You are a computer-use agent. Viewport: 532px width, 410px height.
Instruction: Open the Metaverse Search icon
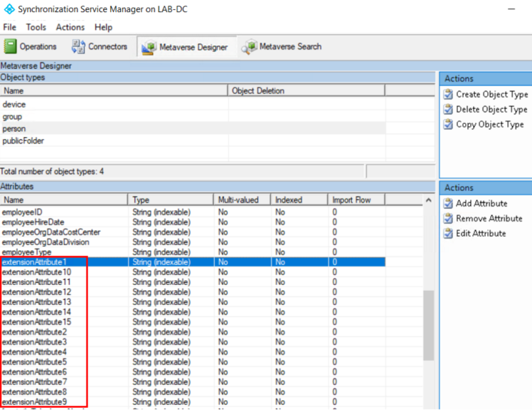click(249, 48)
